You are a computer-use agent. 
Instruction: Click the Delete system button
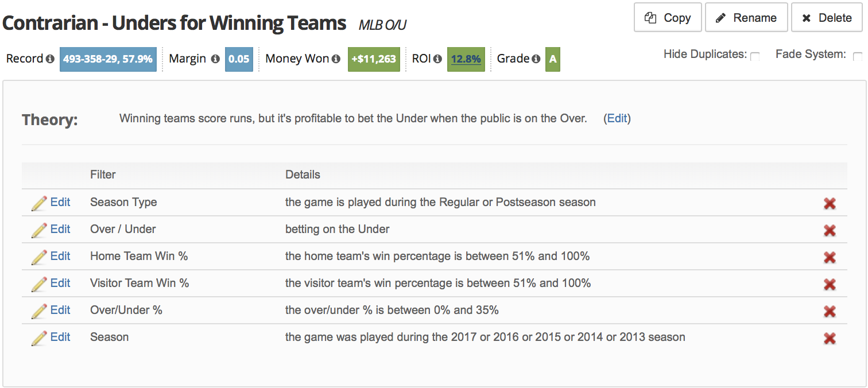pyautogui.click(x=827, y=18)
